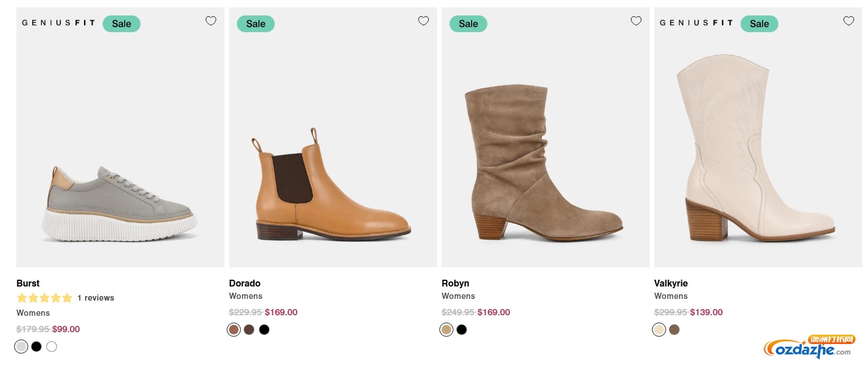Click the heart icon on Robyn boot
The height and width of the screenshot is (366, 868).
point(636,21)
